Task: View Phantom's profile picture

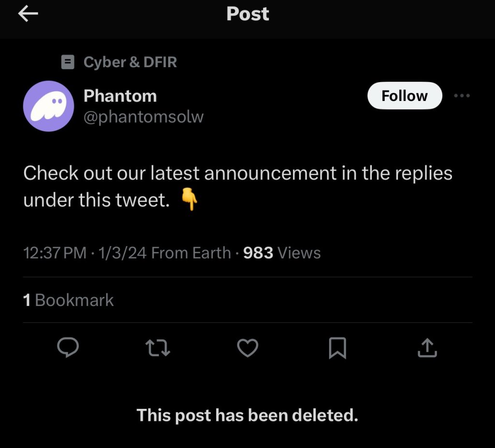Action: pos(49,106)
